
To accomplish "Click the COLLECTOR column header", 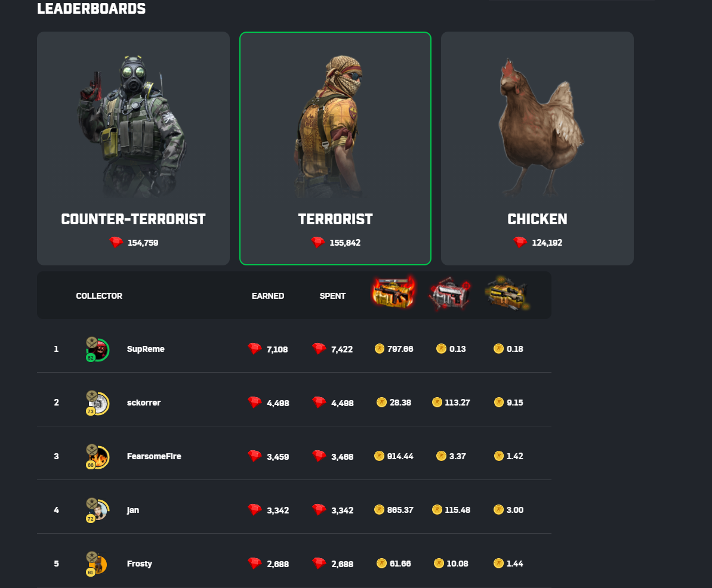I will coord(99,296).
